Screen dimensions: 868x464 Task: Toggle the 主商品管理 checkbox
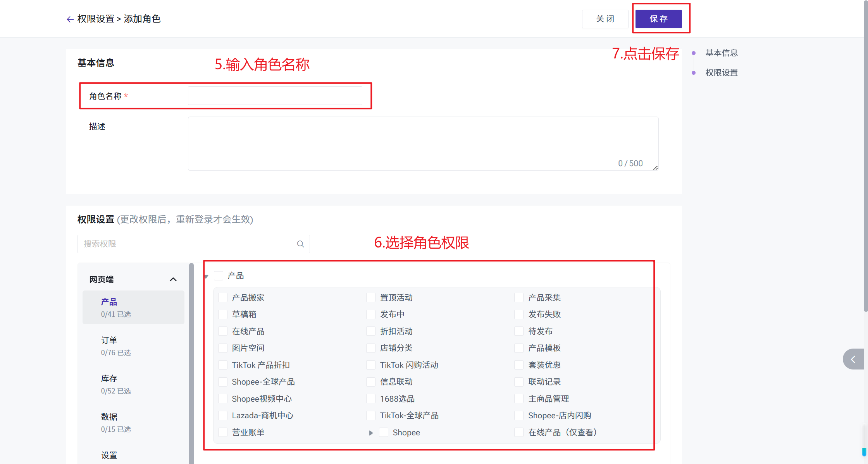click(x=519, y=399)
